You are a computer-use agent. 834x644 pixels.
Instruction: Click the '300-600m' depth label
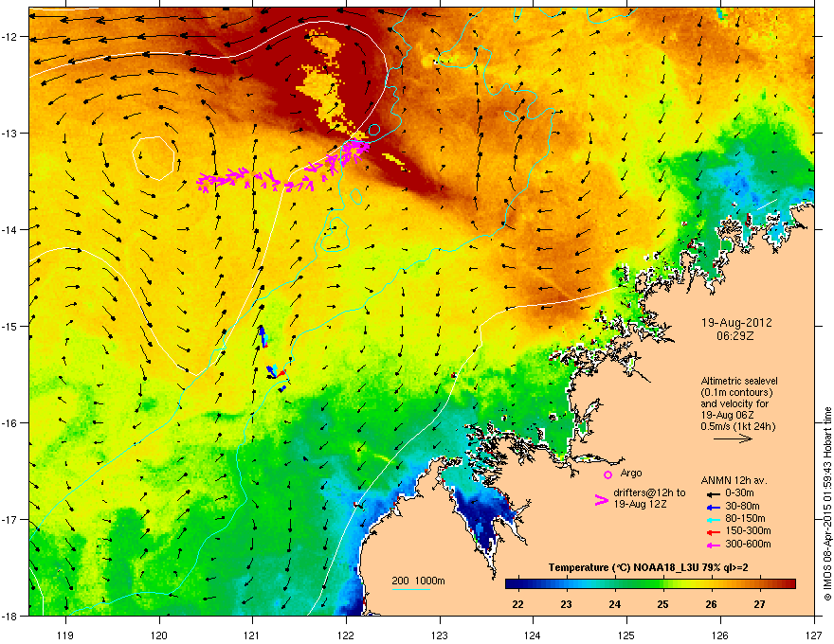(x=748, y=545)
